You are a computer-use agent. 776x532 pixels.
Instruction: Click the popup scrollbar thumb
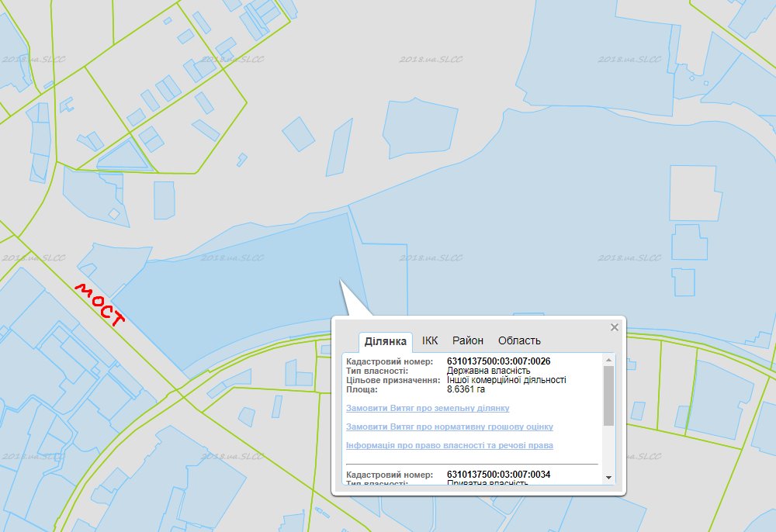point(608,396)
